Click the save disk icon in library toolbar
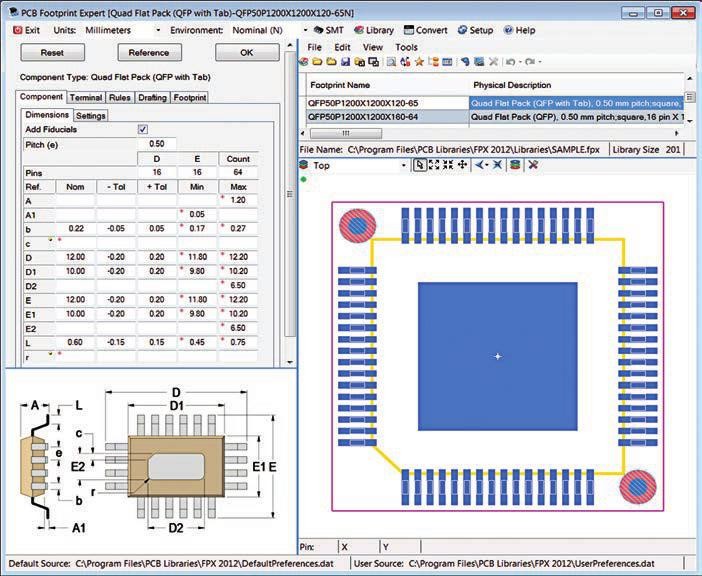Viewport: 702px width, 576px height. 345,62
